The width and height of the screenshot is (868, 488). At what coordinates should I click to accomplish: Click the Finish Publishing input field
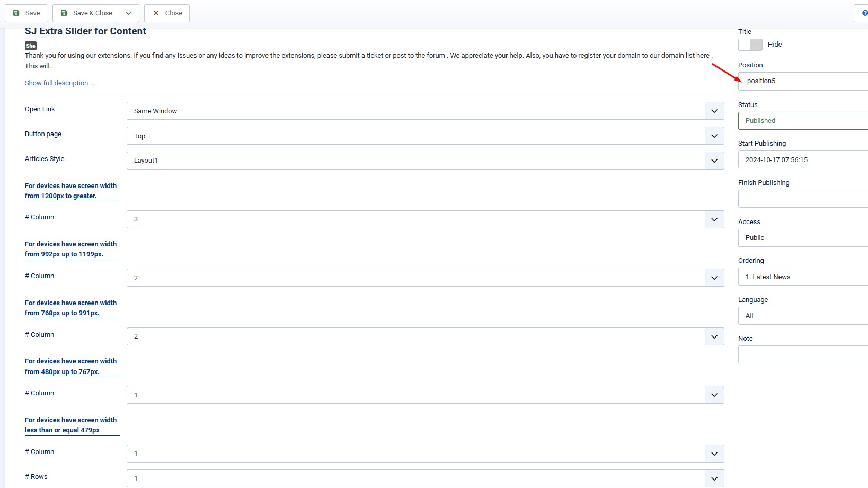[803, 199]
